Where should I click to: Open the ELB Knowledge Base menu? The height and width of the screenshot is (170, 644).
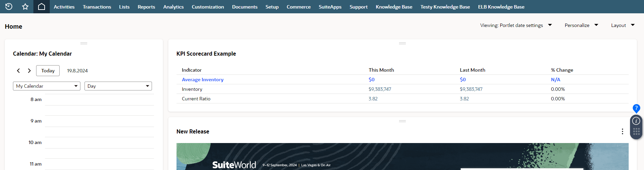click(x=501, y=7)
